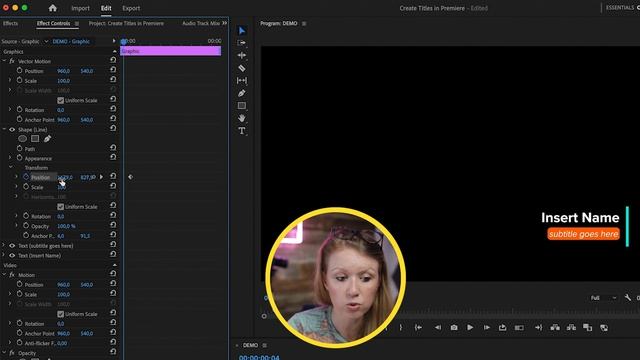The height and width of the screenshot is (360, 640).
Task: Go to In point in Program monitor
Action: [x=418, y=327]
